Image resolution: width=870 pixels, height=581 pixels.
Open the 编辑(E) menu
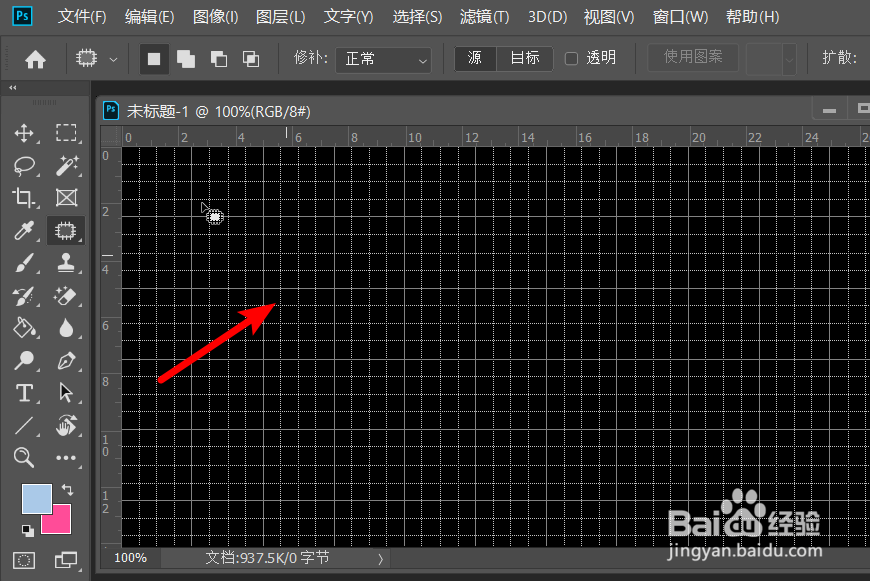click(x=149, y=17)
